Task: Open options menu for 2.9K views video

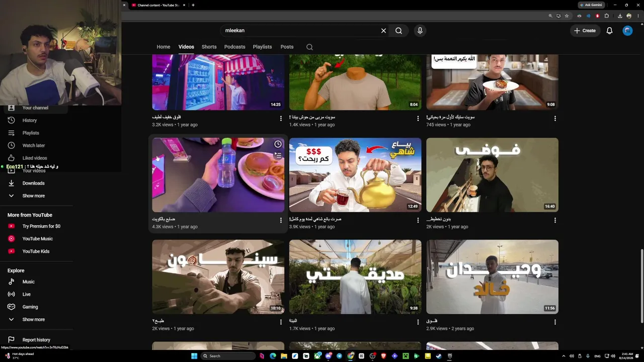Action: [555, 322]
